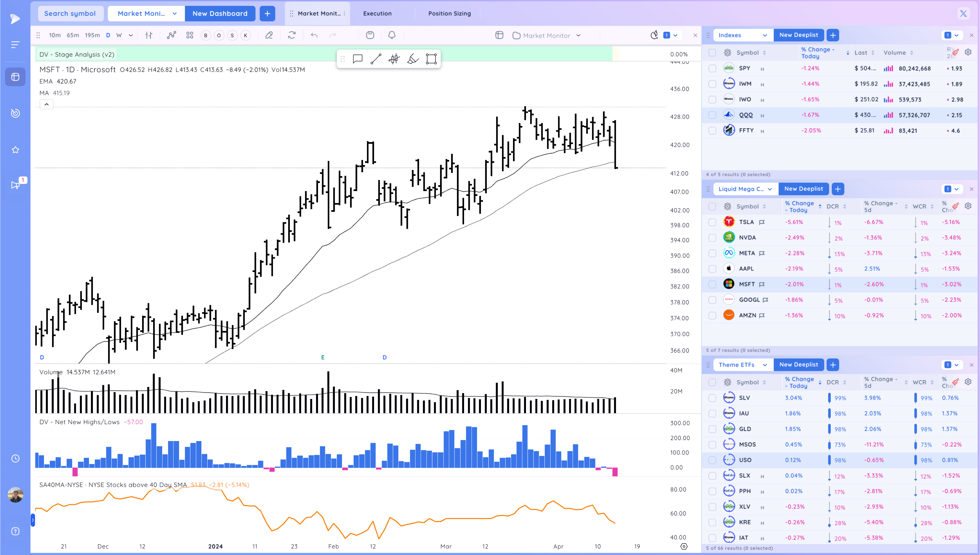The image size is (980, 555).
Task: Collapse the chart indicator legend chevron
Action: tap(47, 104)
